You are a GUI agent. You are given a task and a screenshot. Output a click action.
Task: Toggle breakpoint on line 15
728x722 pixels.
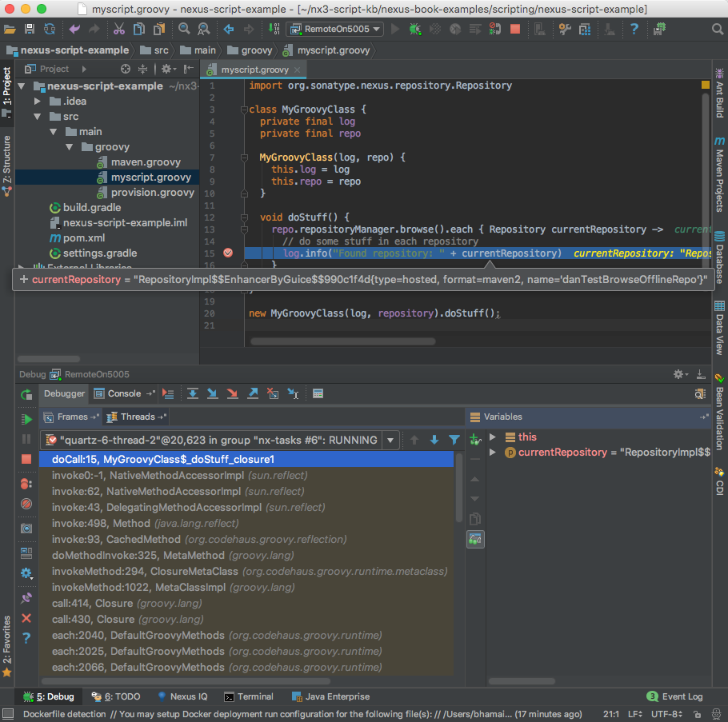coord(228,253)
